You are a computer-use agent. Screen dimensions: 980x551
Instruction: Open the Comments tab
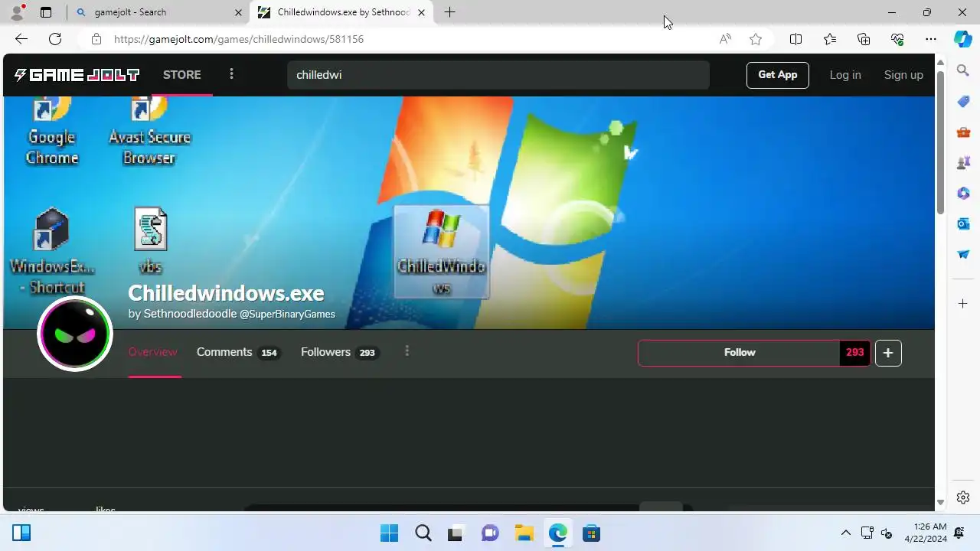pyautogui.click(x=237, y=352)
